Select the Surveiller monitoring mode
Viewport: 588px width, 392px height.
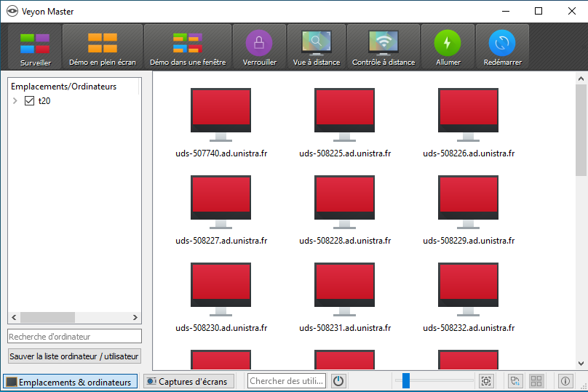click(x=35, y=48)
